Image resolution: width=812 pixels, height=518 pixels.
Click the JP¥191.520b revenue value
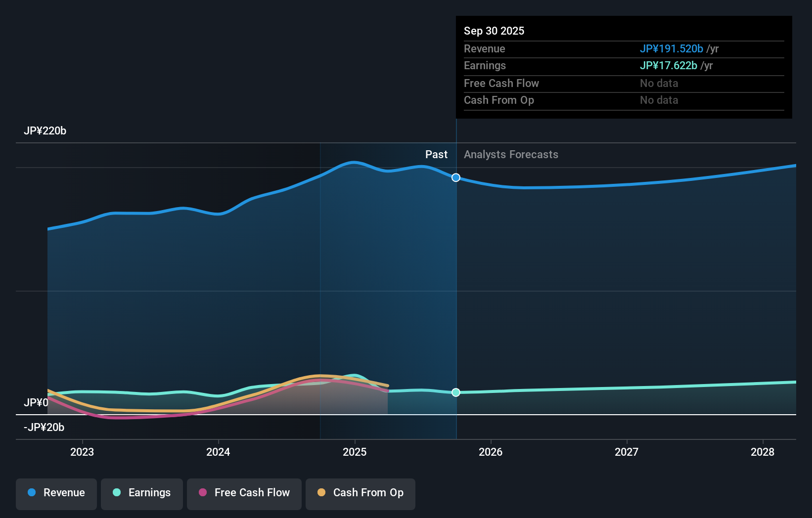point(672,48)
